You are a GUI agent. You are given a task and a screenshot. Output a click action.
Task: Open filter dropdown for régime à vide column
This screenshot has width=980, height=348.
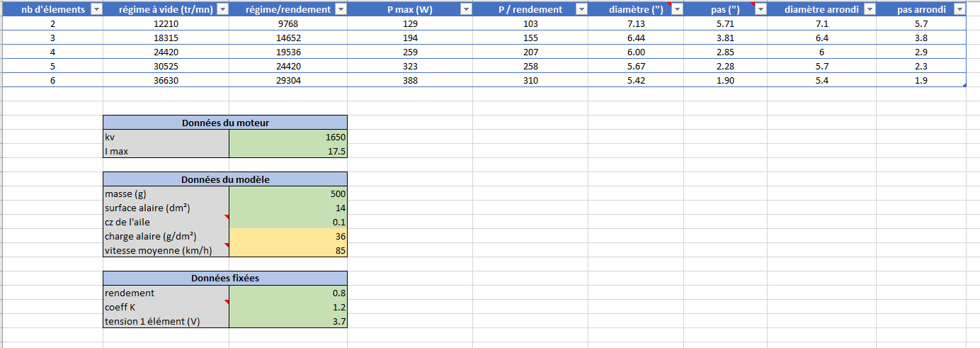(x=222, y=9)
